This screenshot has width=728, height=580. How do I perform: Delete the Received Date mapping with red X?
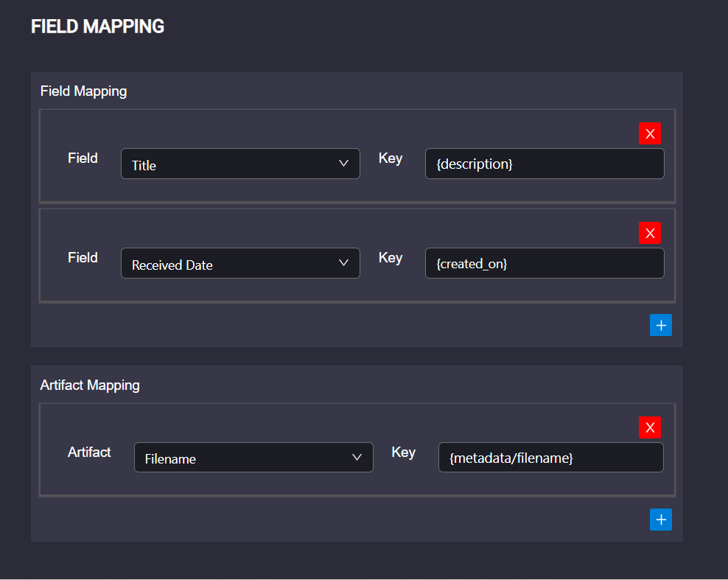[x=650, y=233]
